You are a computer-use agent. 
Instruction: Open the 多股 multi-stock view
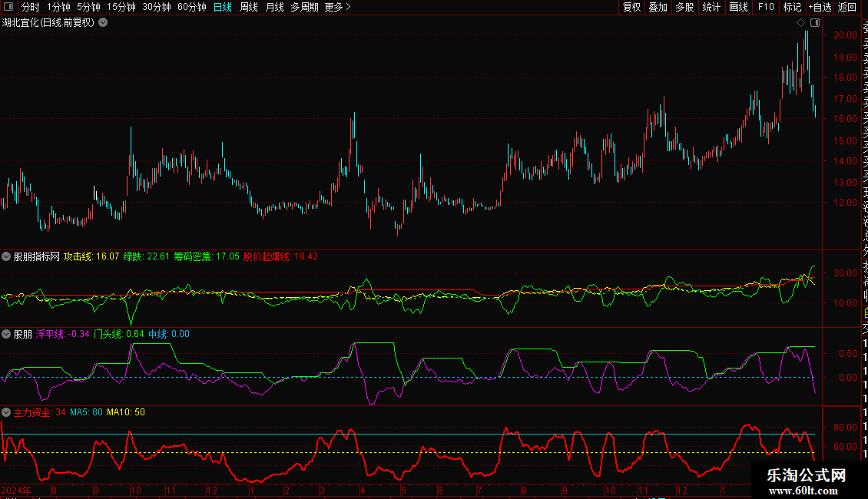pos(684,7)
